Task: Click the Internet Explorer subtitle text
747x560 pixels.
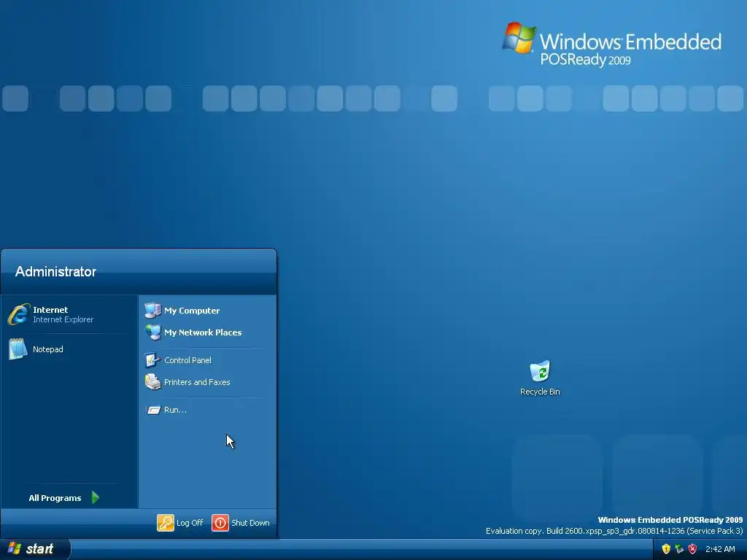Action: click(63, 319)
